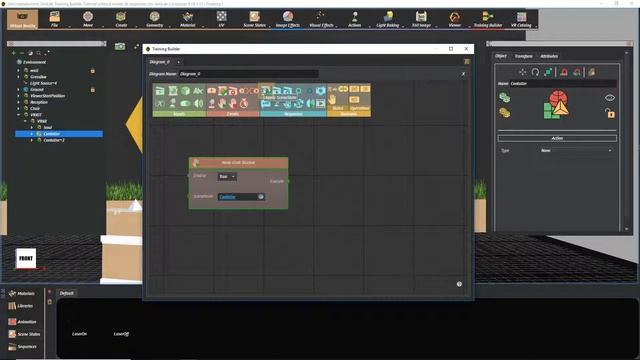Click the stopwatch icon in Events palette
Screen dimensions: 640x360
click(244, 104)
